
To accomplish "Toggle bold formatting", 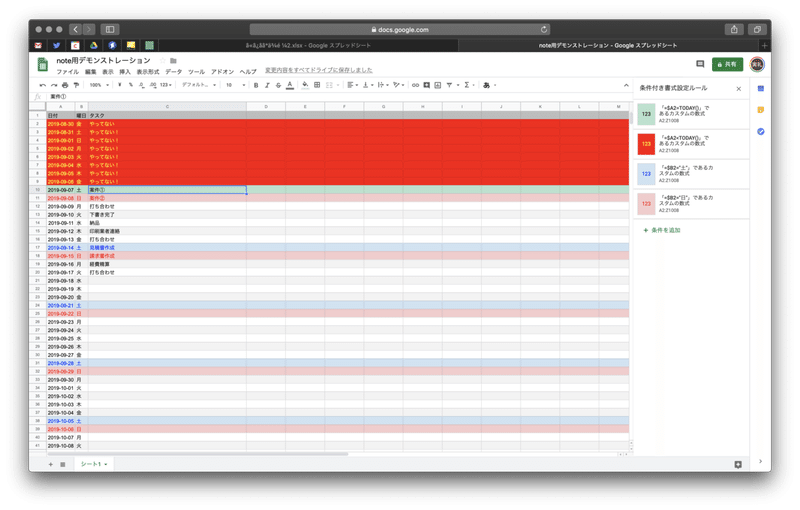I will 256,85.
